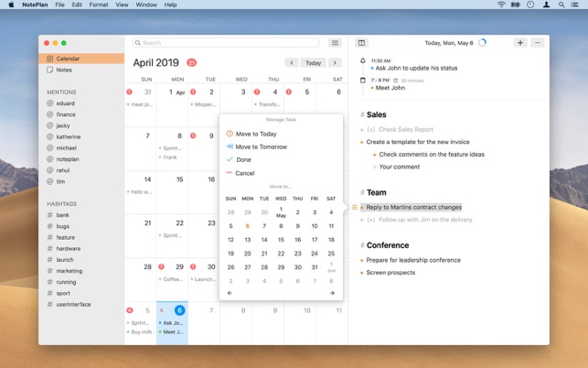Click the Meet John event in notes

[390, 88]
